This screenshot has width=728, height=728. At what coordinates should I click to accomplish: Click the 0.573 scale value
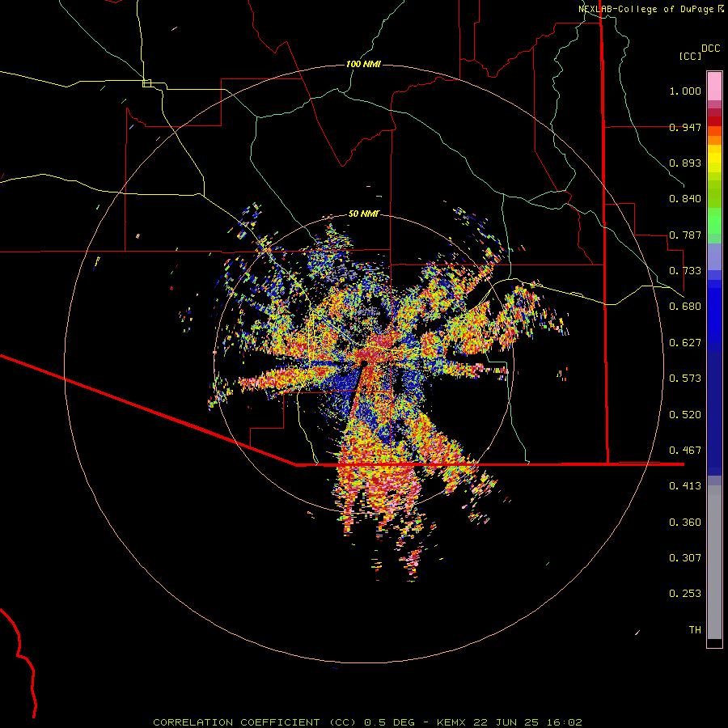pos(685,379)
